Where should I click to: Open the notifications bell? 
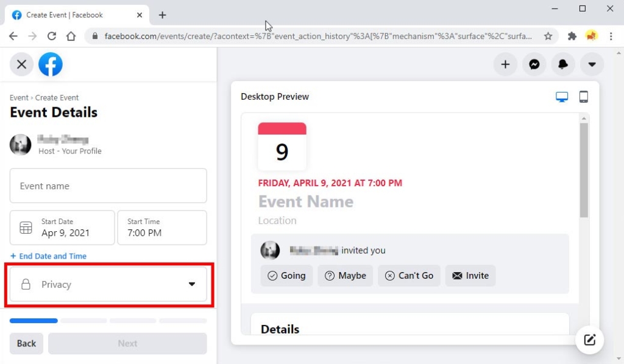tap(562, 64)
